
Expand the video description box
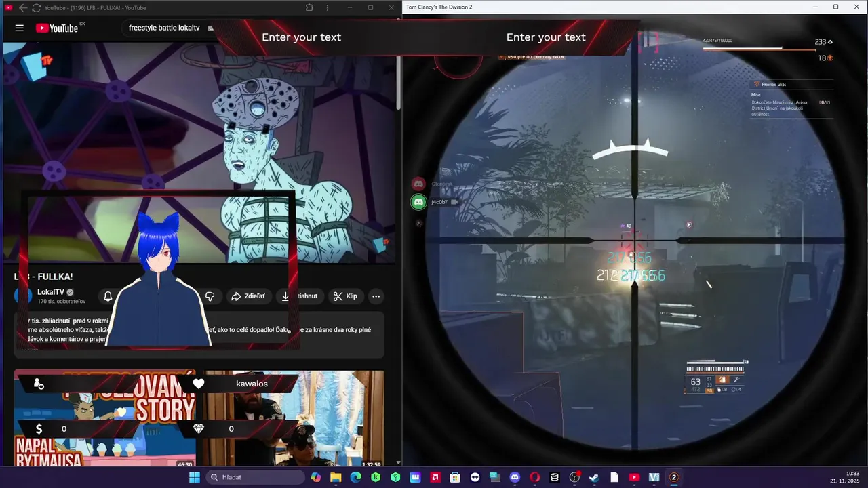tap(199, 335)
